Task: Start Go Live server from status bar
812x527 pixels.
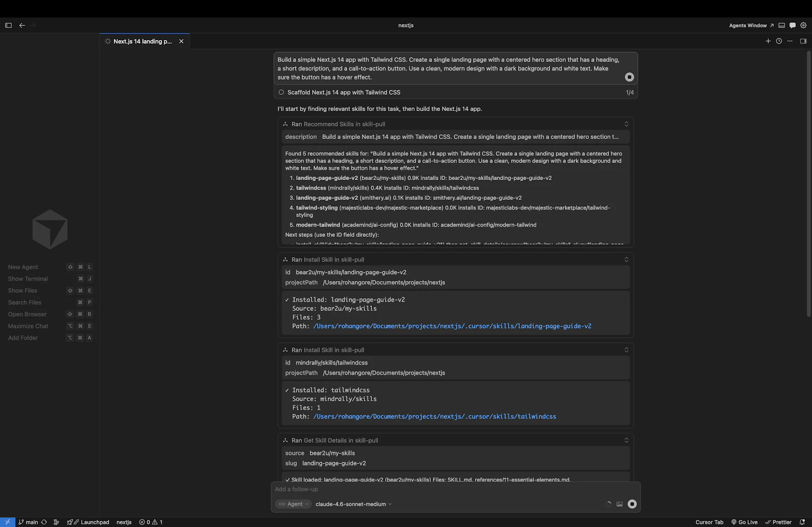Action: click(x=744, y=522)
